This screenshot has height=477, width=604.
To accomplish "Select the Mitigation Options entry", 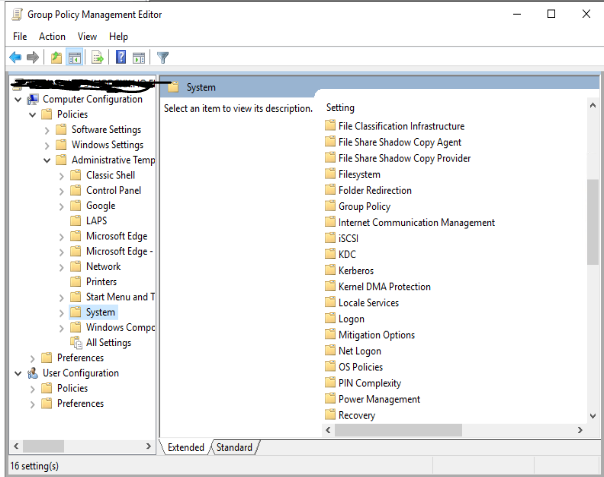I will pos(376,335).
